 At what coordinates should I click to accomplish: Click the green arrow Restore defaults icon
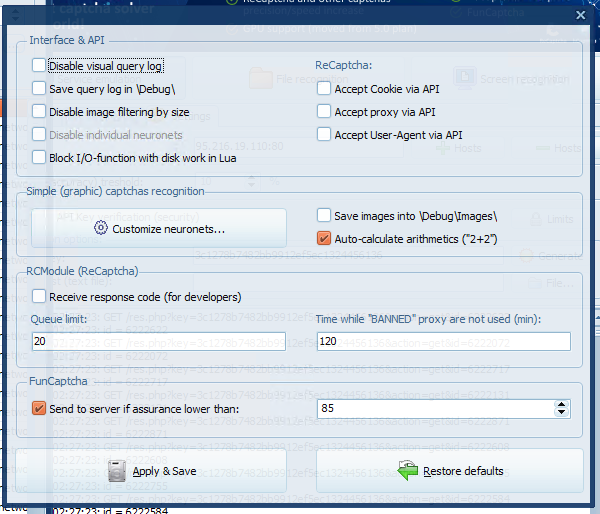click(x=408, y=471)
